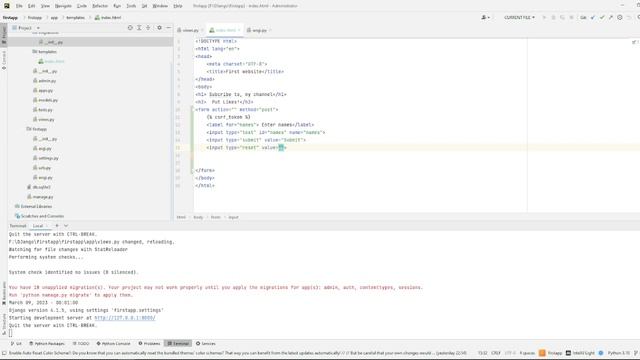Click Git commit green checkmark icon

[602, 18]
